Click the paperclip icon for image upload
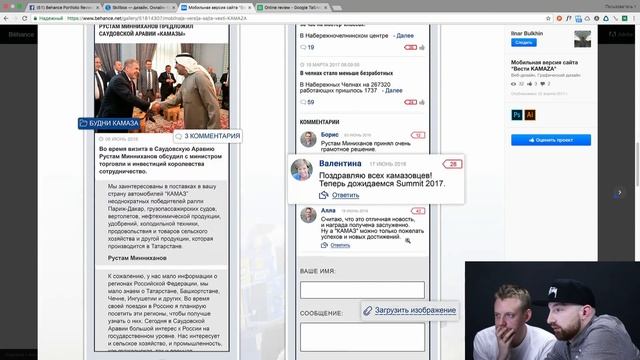Screen dimensions: 640x360 click(367, 311)
